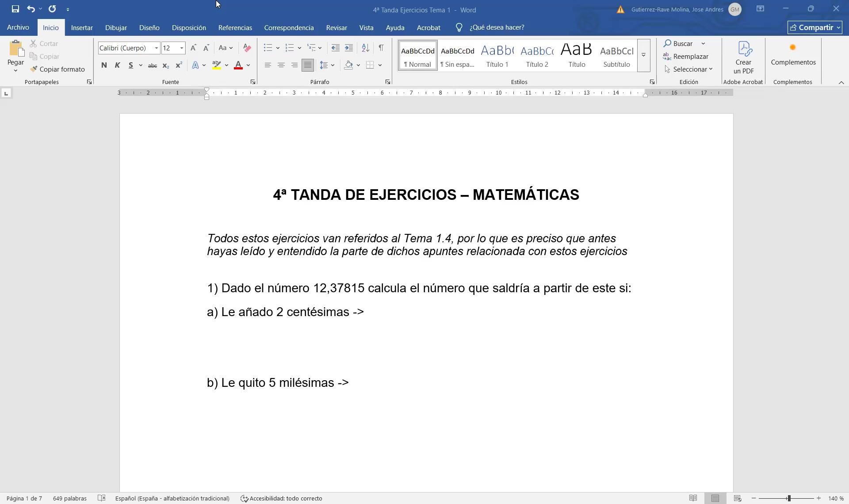Image resolution: width=849 pixels, height=504 pixels.
Task: Click the 649 palabras word count
Action: 69,498
